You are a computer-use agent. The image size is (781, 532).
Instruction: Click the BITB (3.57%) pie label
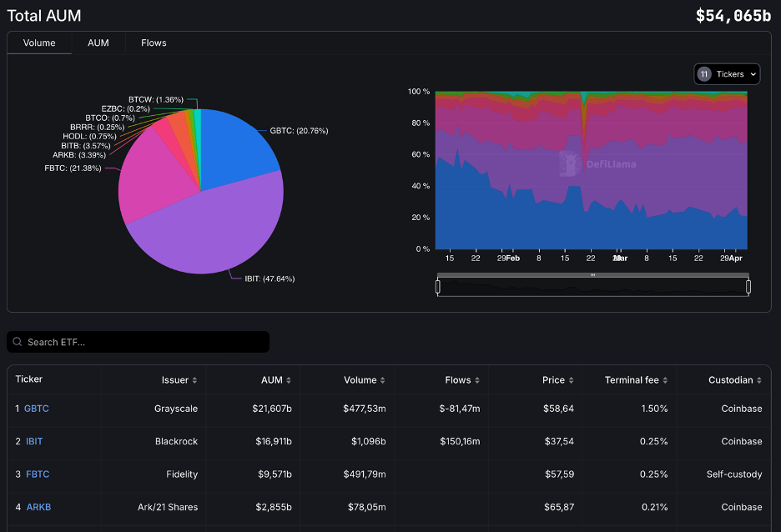[x=86, y=146]
